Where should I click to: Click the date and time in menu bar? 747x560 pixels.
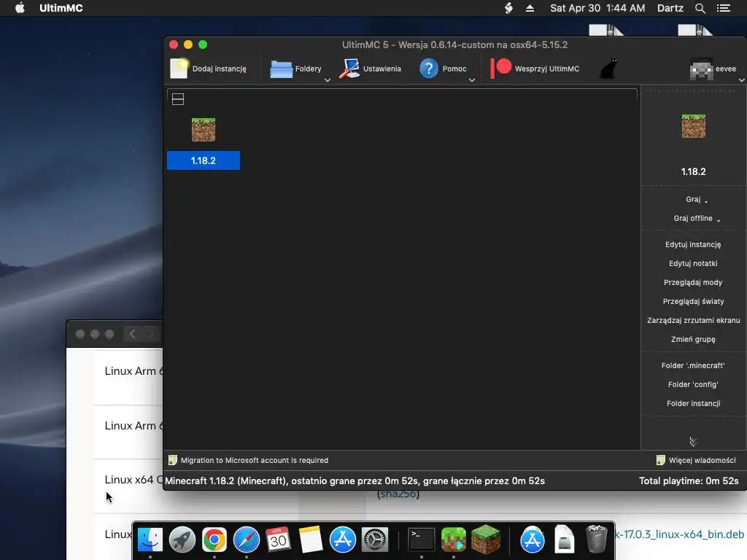[x=597, y=7]
